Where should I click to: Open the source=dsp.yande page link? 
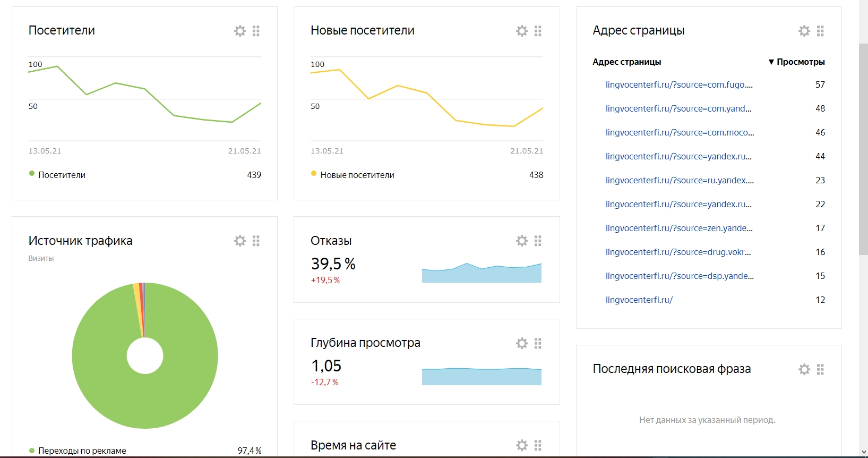point(680,276)
